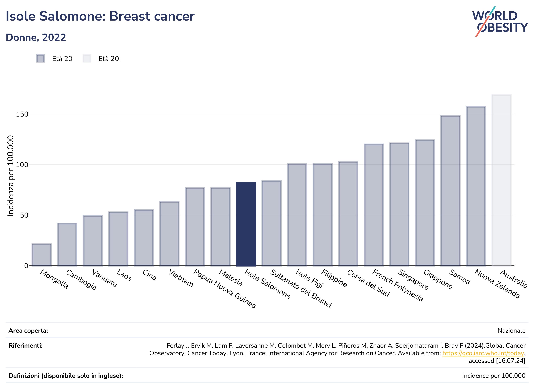Click the Età 20 legend label
This screenshot has width=534, height=392.
pyautogui.click(x=62, y=59)
